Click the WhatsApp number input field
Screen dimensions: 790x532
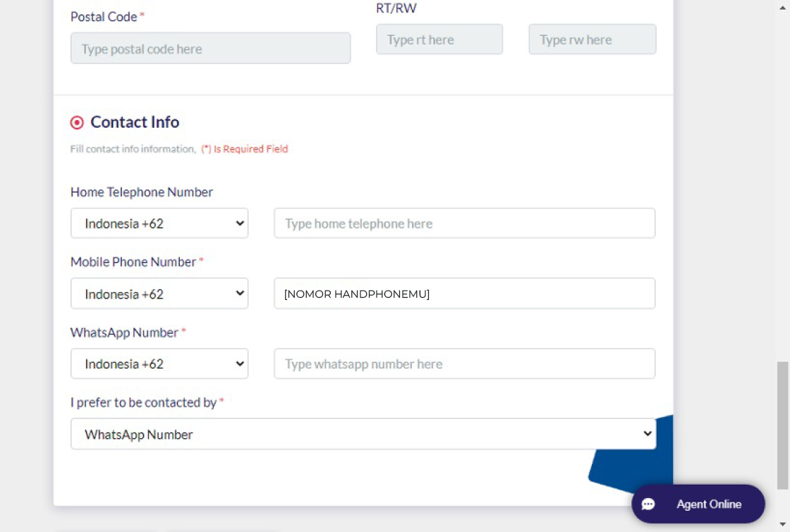coord(465,364)
